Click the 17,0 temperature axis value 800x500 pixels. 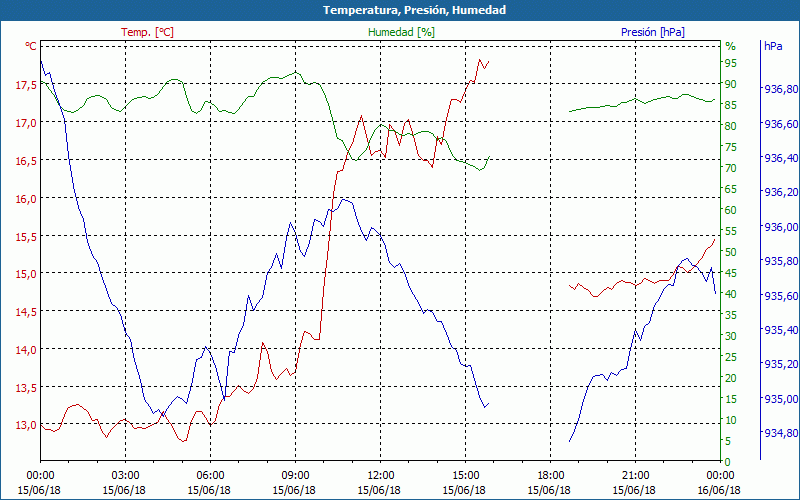pos(26,123)
